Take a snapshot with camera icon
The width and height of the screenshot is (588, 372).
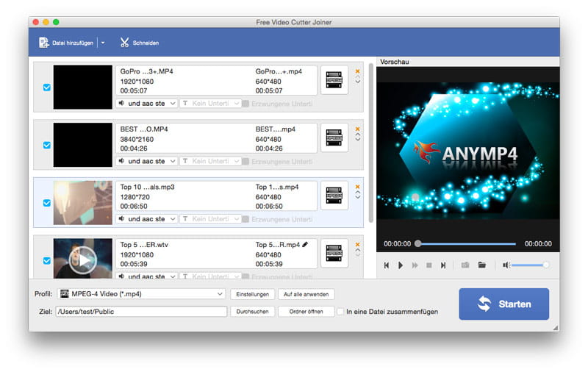pyautogui.click(x=465, y=265)
